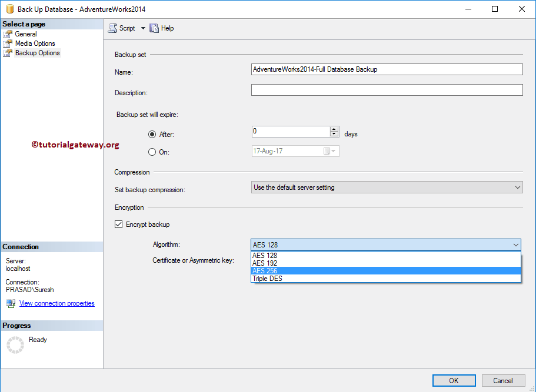This screenshot has width=536, height=392.
Task: Click the Script icon in toolbar
Action: coord(112,28)
